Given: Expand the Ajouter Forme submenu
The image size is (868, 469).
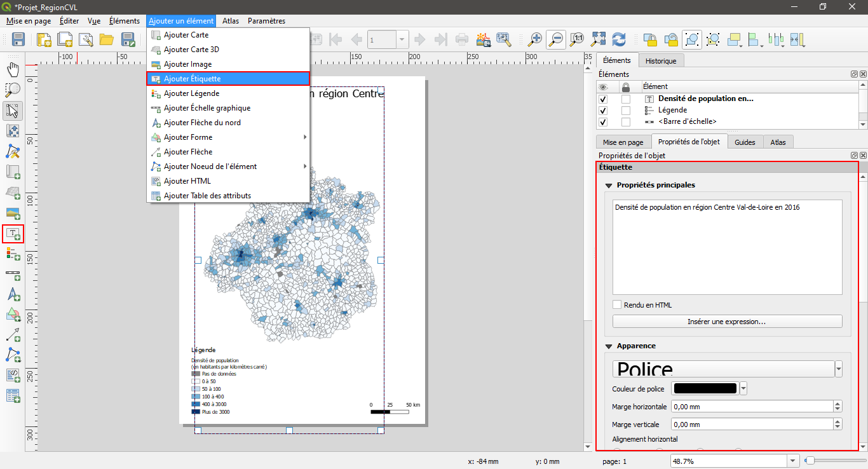Looking at the screenshot, I should (x=305, y=137).
